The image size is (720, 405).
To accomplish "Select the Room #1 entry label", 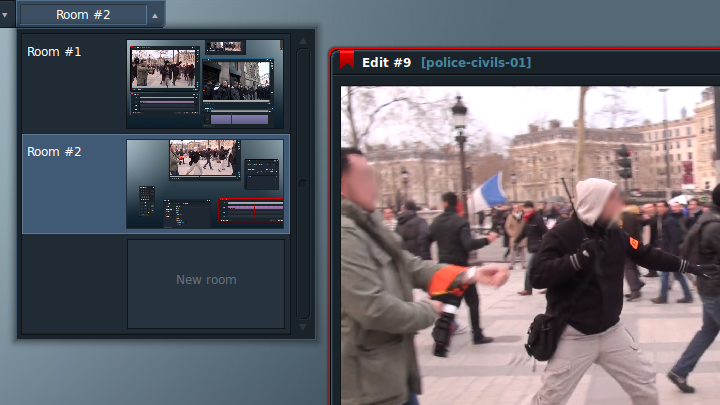I will point(54,52).
